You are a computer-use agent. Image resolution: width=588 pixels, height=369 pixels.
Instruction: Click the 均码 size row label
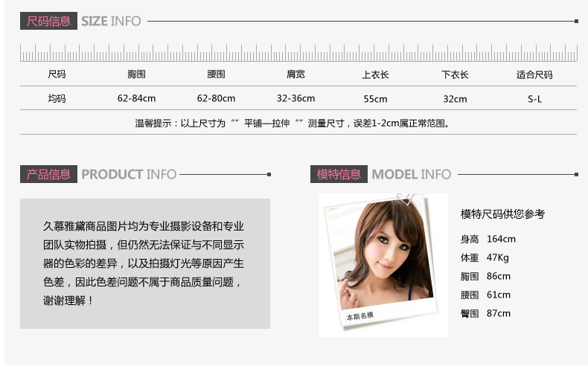click(x=57, y=98)
